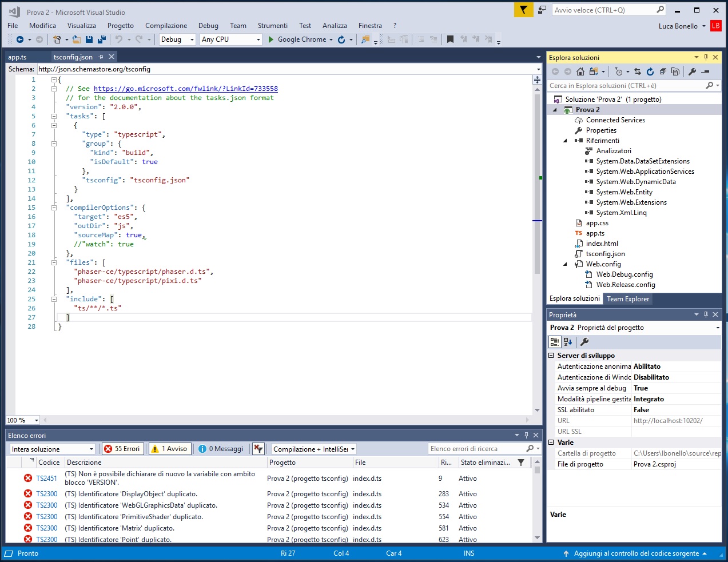Click the Avvio veloce search field
This screenshot has width=728, height=562.
pyautogui.click(x=609, y=10)
